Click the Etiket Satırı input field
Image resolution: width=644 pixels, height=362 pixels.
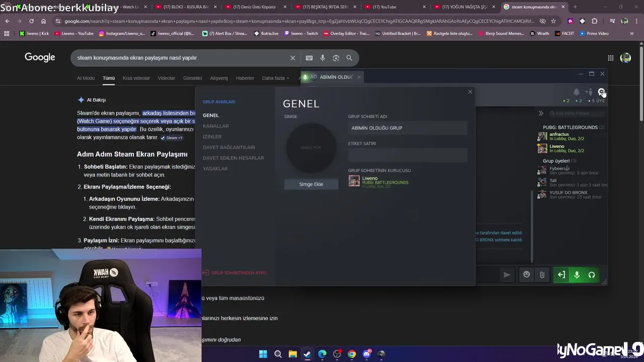[x=408, y=155]
